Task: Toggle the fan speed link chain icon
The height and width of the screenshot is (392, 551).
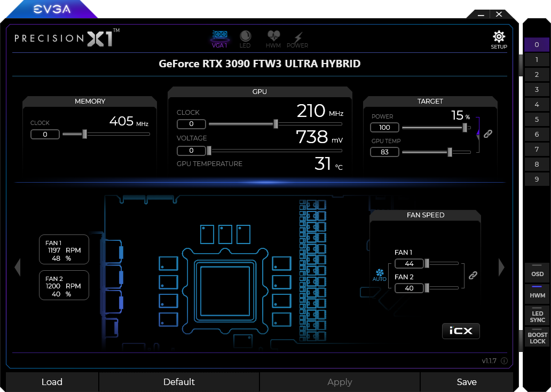Action: coord(473,275)
